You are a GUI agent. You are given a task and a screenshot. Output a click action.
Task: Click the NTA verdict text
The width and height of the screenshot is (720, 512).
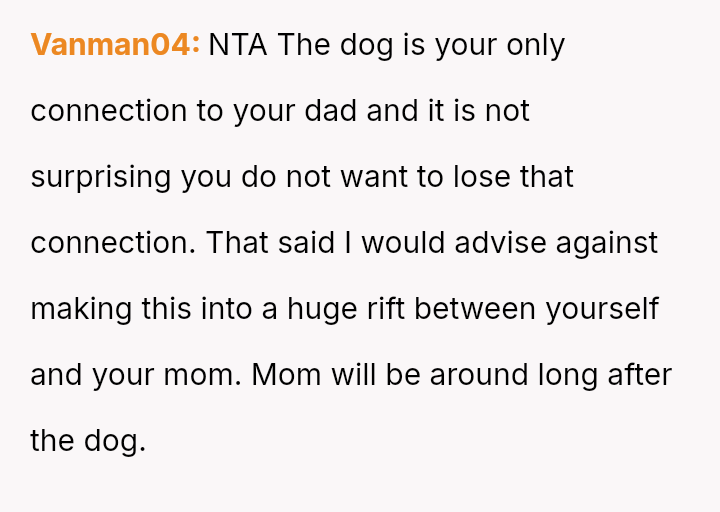[x=238, y=45]
